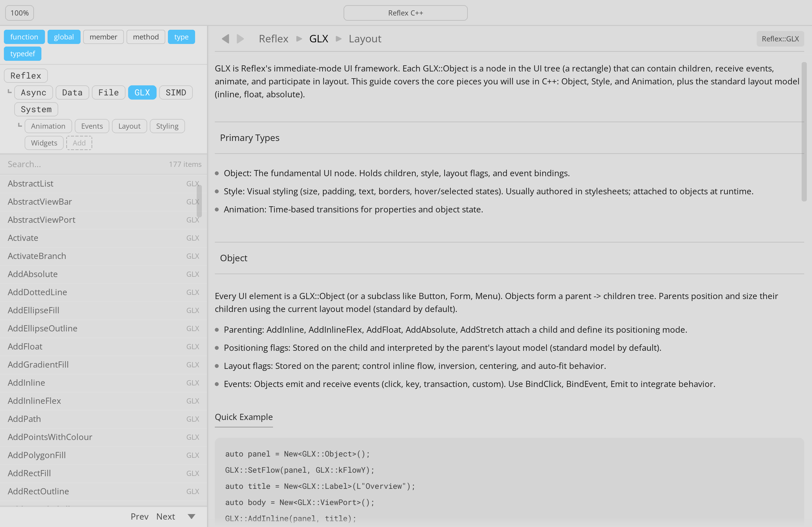The image size is (812, 527).
Task: Toggle the function filter tag
Action: click(24, 37)
